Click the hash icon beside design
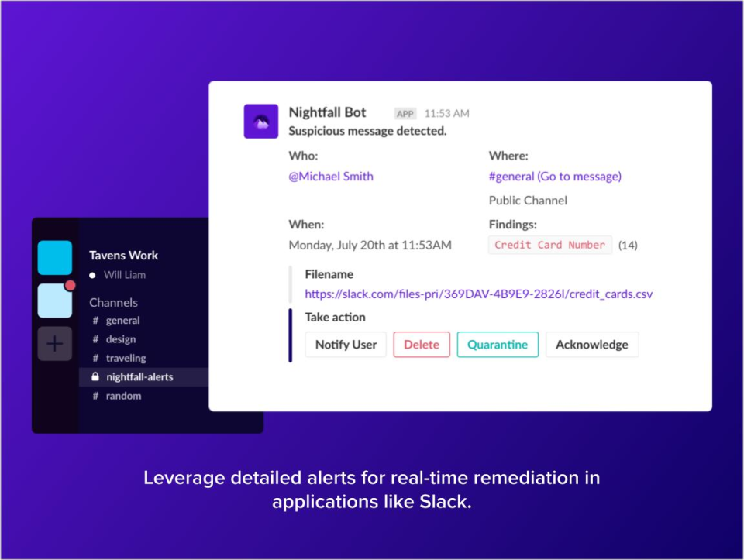Image resolution: width=744 pixels, height=560 pixels. (95, 339)
